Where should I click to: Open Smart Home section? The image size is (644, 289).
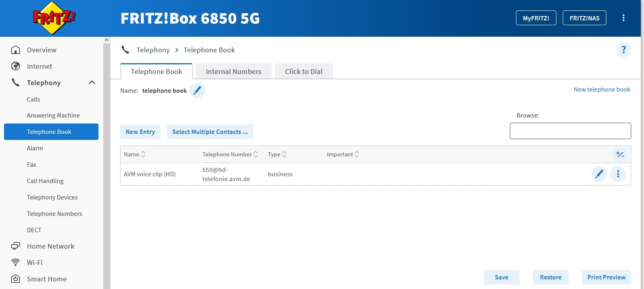pos(47,279)
